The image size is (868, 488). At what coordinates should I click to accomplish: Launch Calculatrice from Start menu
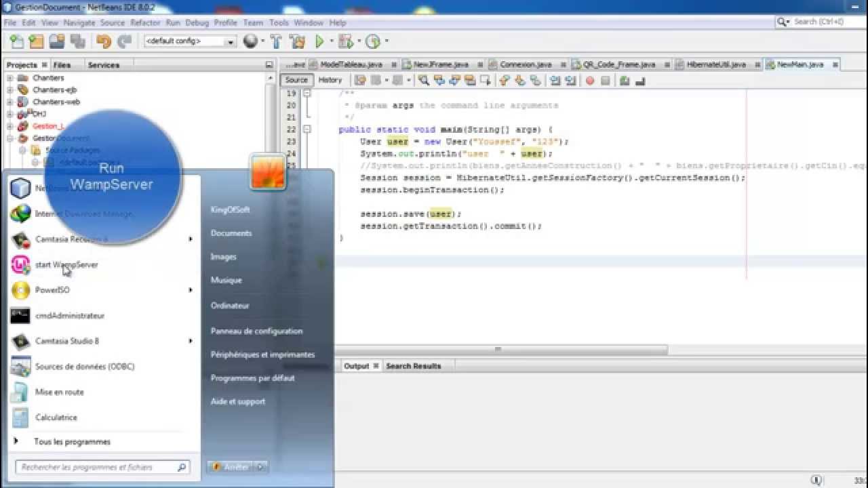click(56, 418)
